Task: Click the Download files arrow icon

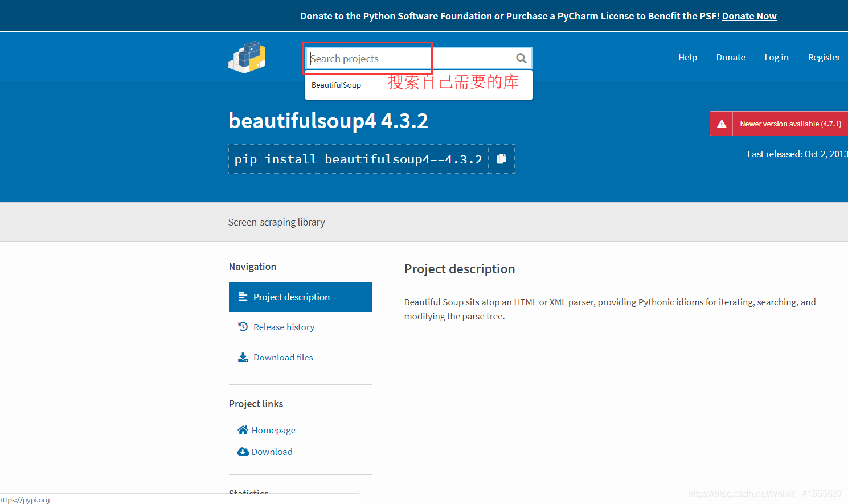Action: 243,357
